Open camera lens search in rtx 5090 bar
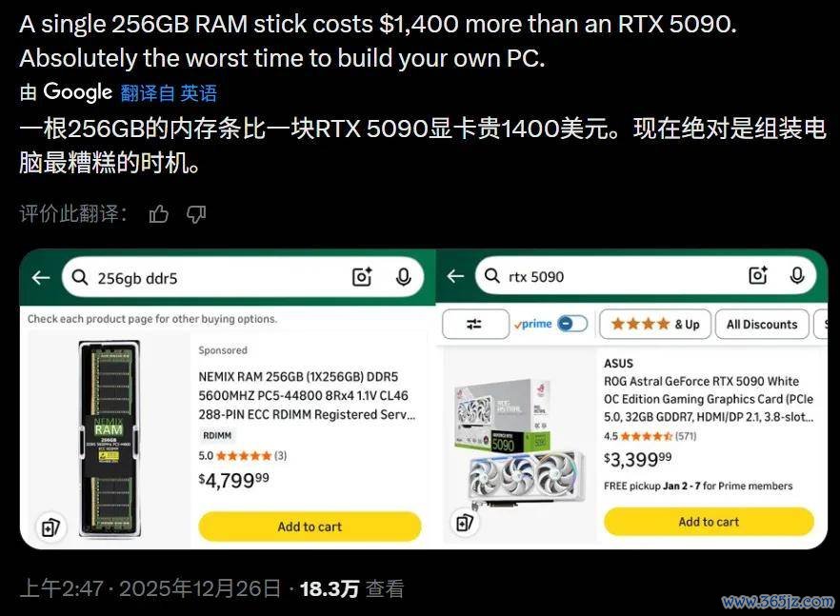This screenshot has width=840, height=616. tap(757, 275)
